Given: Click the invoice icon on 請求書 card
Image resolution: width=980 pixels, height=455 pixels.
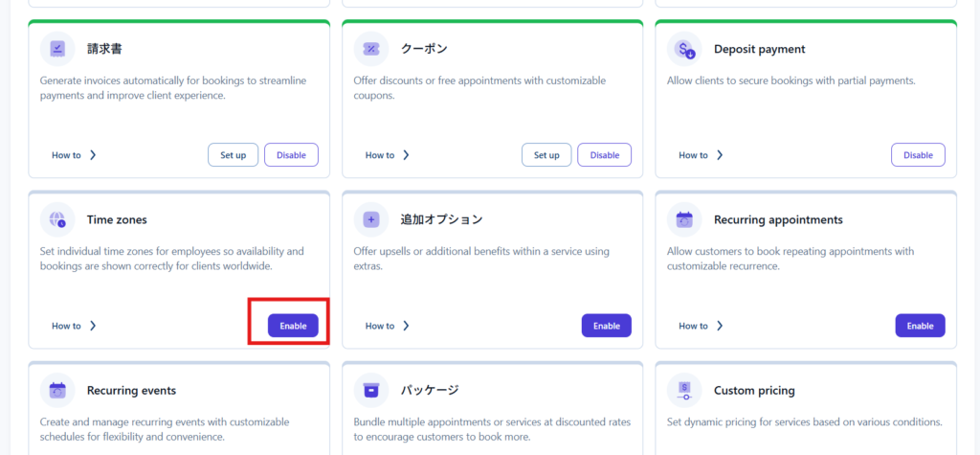Looking at the screenshot, I should coord(57,49).
